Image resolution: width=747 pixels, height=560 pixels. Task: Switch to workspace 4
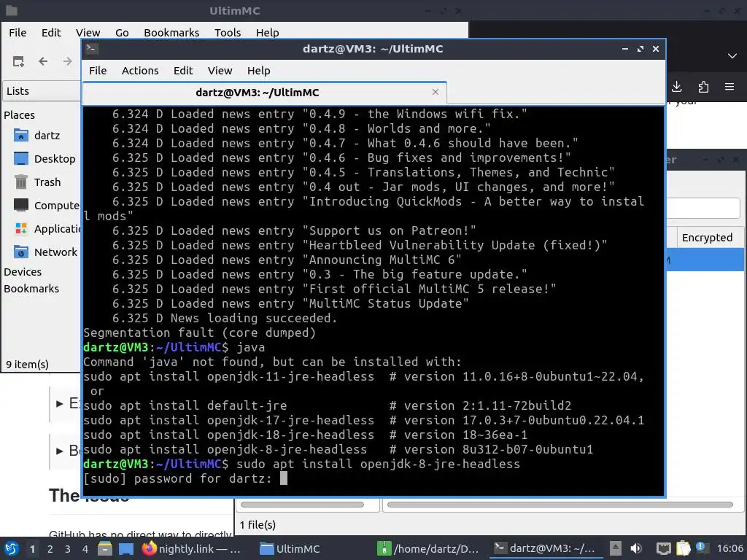(x=85, y=549)
